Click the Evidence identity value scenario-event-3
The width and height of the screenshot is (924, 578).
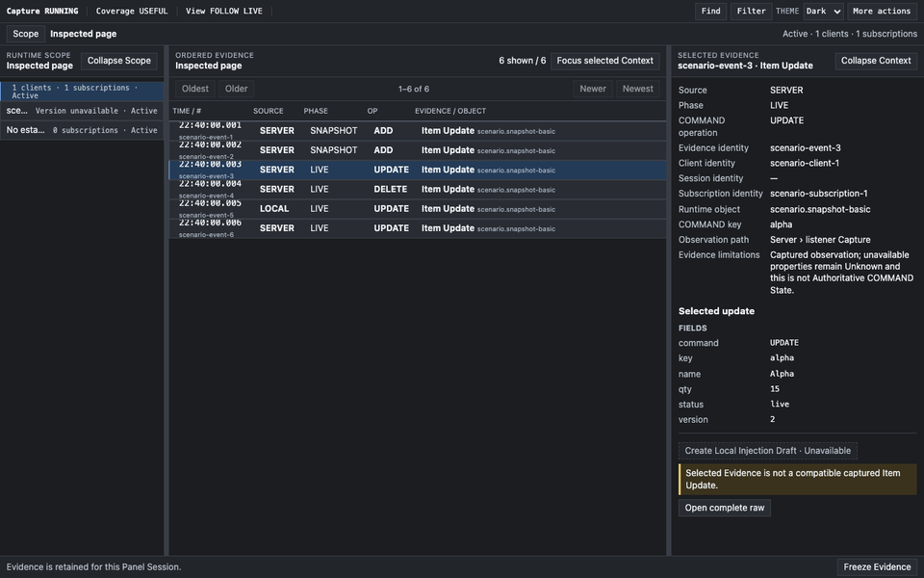[x=805, y=148]
